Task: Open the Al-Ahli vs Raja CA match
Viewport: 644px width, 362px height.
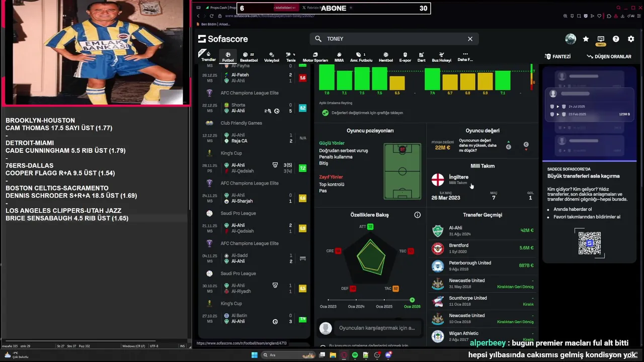Action: click(254, 138)
